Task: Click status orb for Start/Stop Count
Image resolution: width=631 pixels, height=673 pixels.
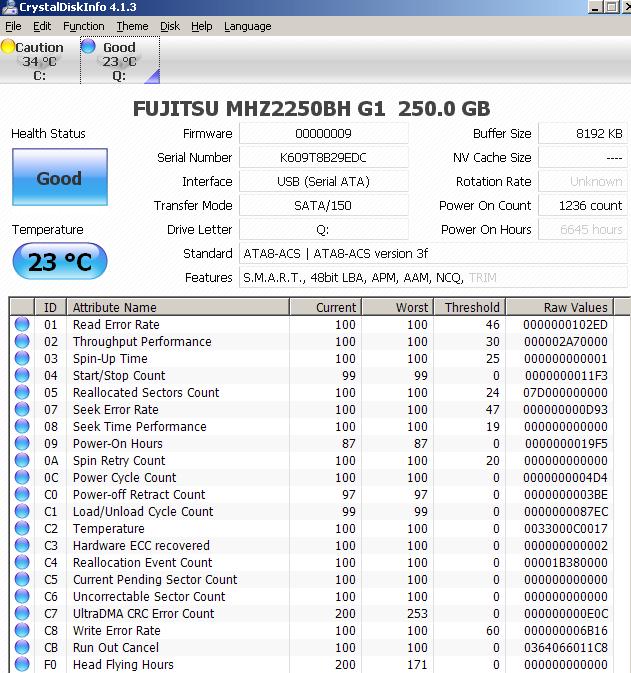Action: tap(22, 375)
